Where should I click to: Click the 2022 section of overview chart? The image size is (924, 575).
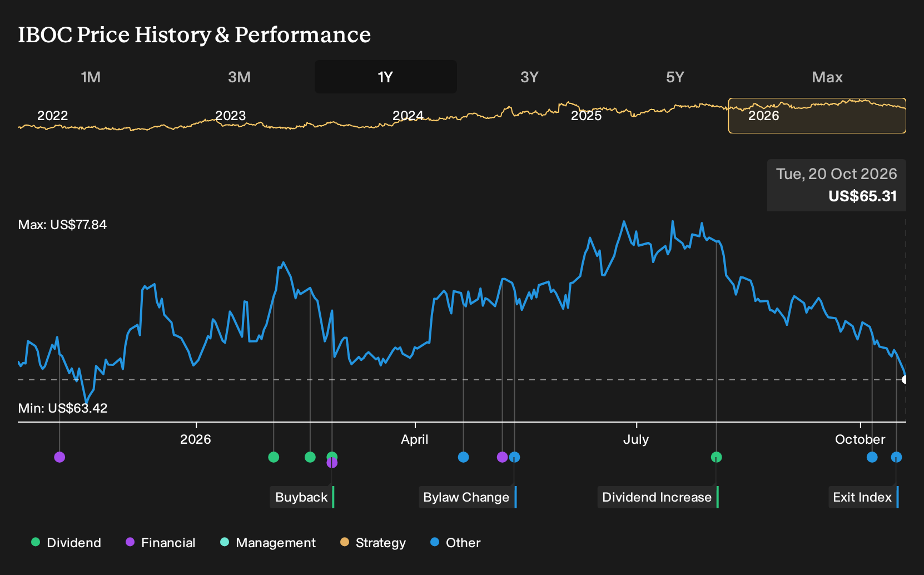[x=53, y=116]
